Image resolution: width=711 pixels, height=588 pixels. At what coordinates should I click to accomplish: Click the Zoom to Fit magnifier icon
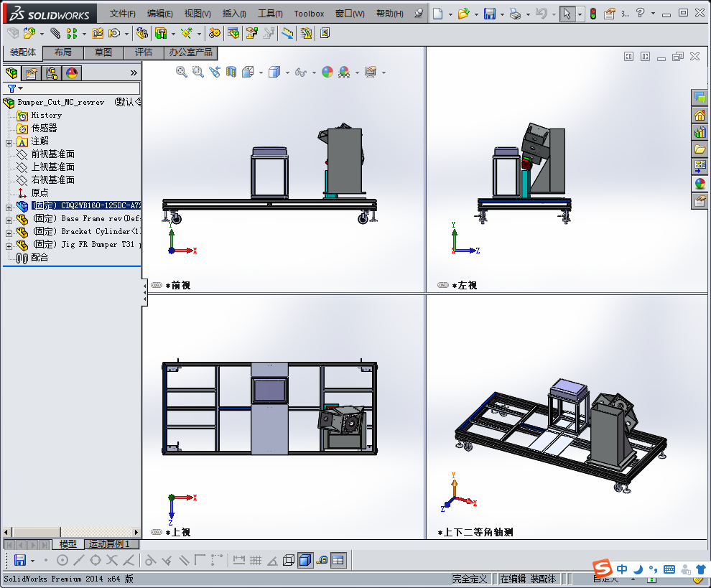click(x=181, y=72)
